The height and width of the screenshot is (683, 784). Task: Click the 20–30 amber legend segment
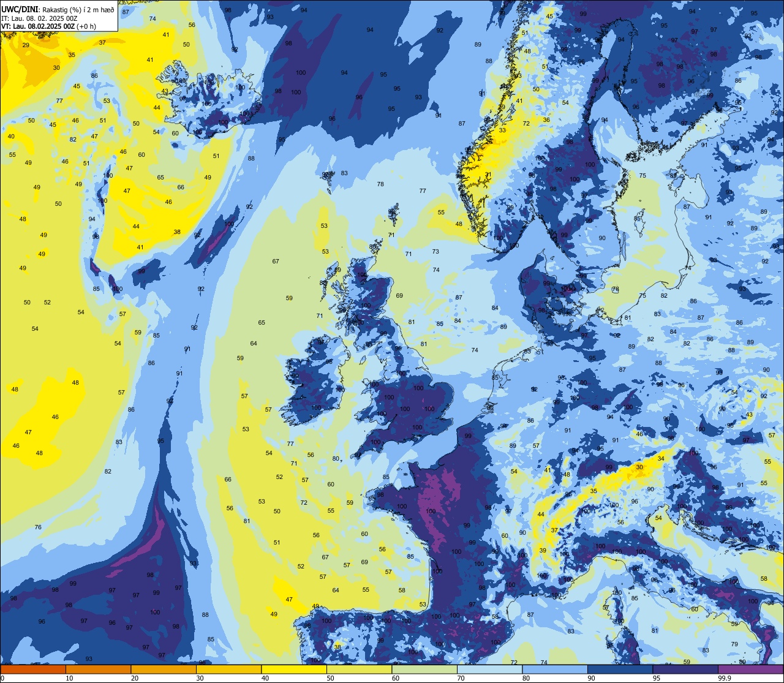[x=164, y=669]
